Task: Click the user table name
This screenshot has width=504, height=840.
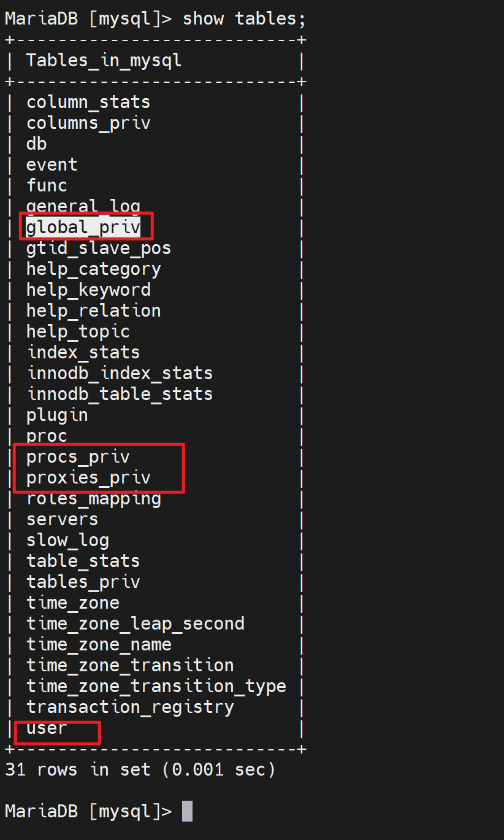Action: 47,728
